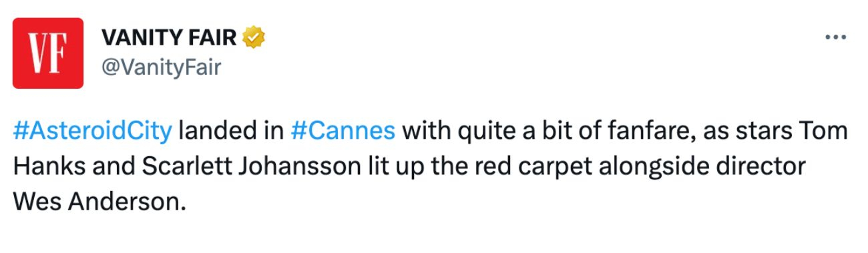Image resolution: width=868 pixels, height=253 pixels.
Task: Click the word 'with' after #Cannes
Action: [x=426, y=131]
